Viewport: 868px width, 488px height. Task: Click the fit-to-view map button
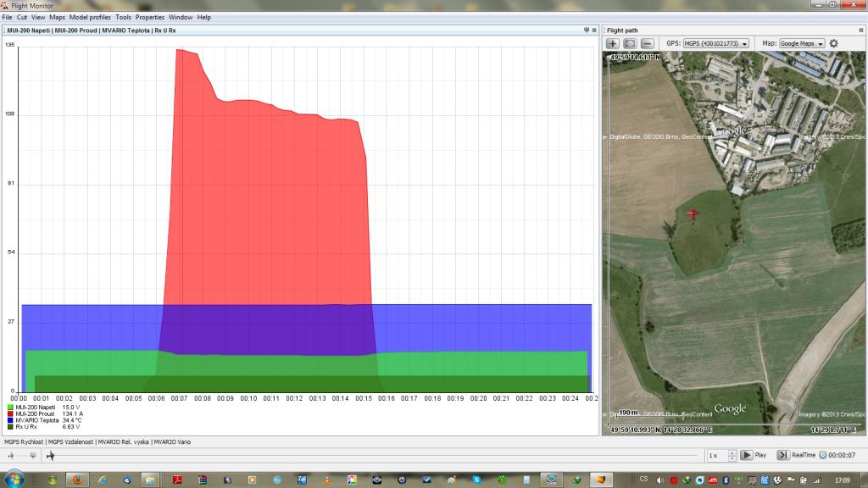(630, 43)
